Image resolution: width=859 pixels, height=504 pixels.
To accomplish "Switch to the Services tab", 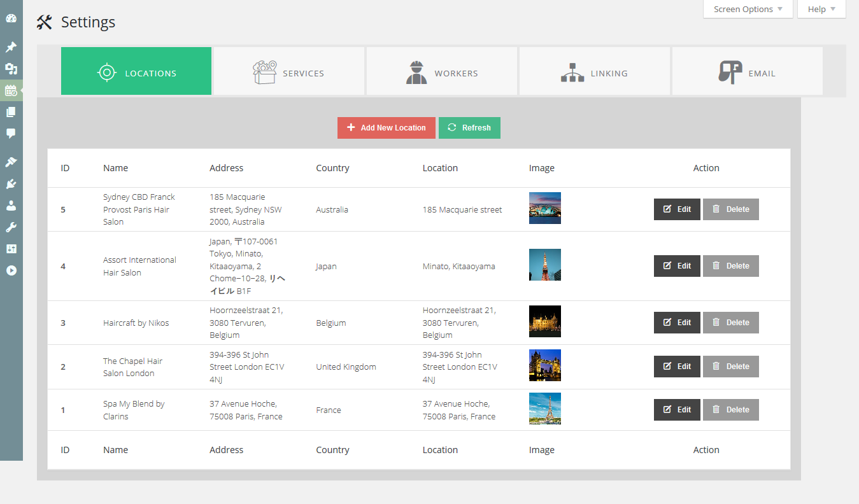I will coord(289,71).
